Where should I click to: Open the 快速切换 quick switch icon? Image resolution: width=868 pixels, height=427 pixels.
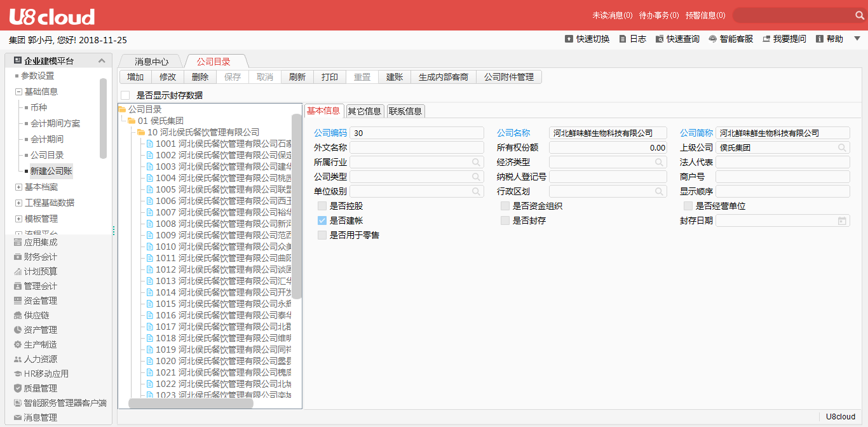(x=569, y=39)
